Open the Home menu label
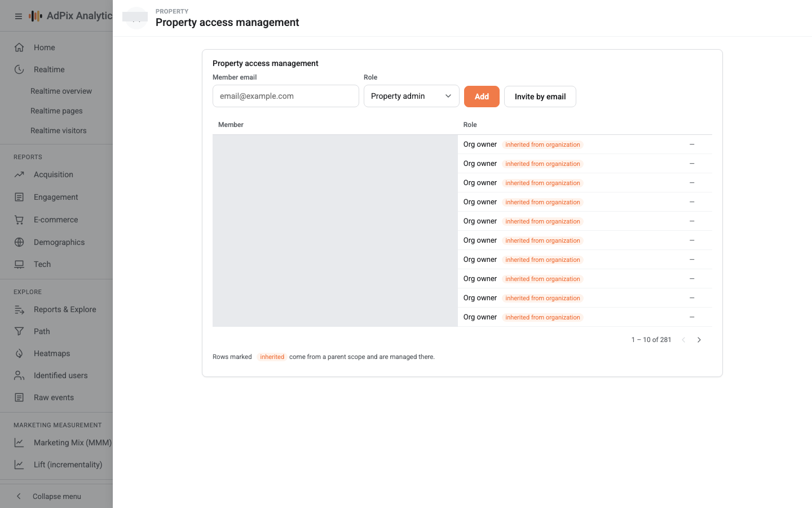812x508 pixels. (x=45, y=47)
